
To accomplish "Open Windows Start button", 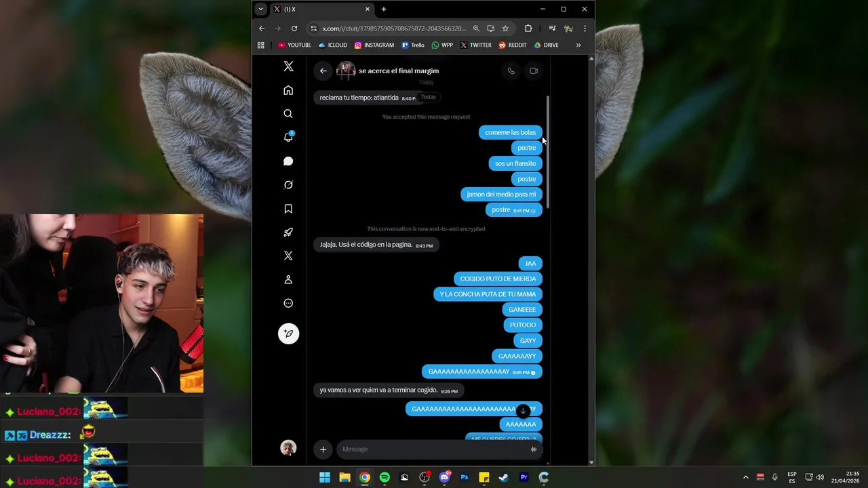I will point(325,477).
